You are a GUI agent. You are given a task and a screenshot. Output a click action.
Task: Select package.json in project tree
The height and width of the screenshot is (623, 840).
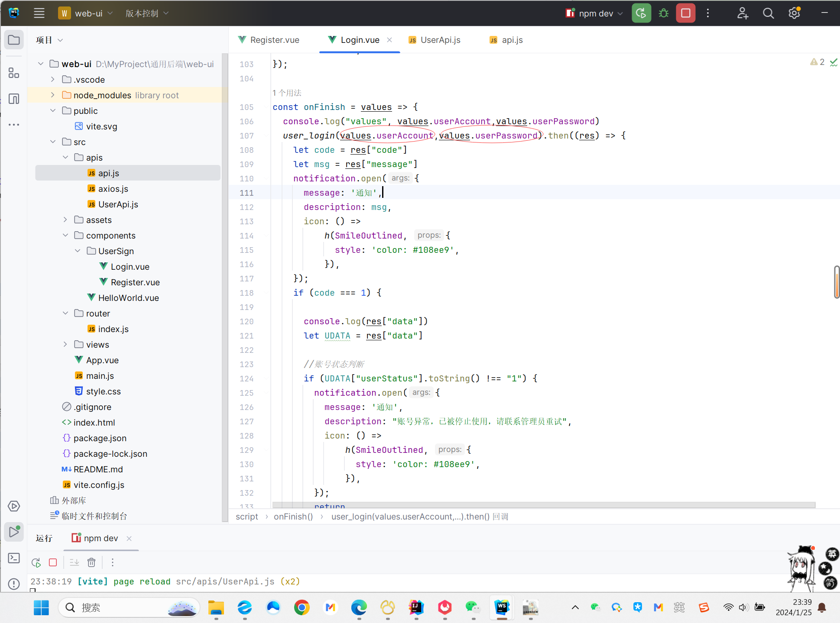(x=100, y=438)
